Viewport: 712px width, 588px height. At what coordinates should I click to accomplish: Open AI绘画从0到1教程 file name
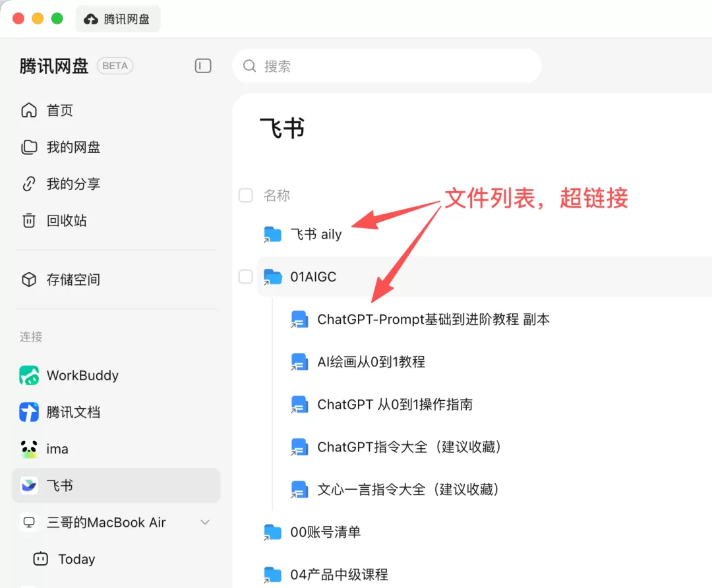[x=371, y=362]
